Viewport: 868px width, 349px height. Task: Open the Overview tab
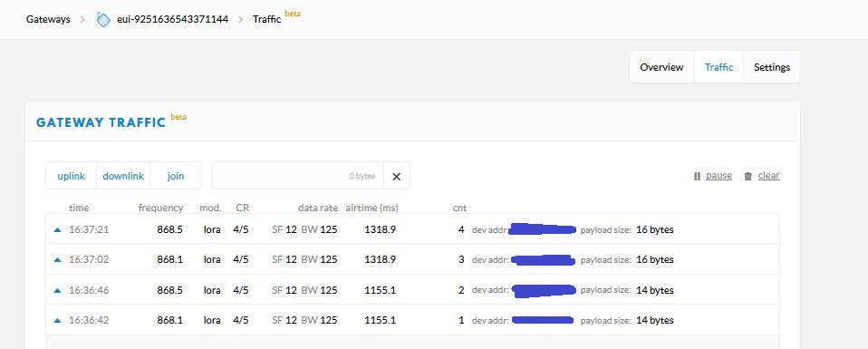[x=661, y=67]
